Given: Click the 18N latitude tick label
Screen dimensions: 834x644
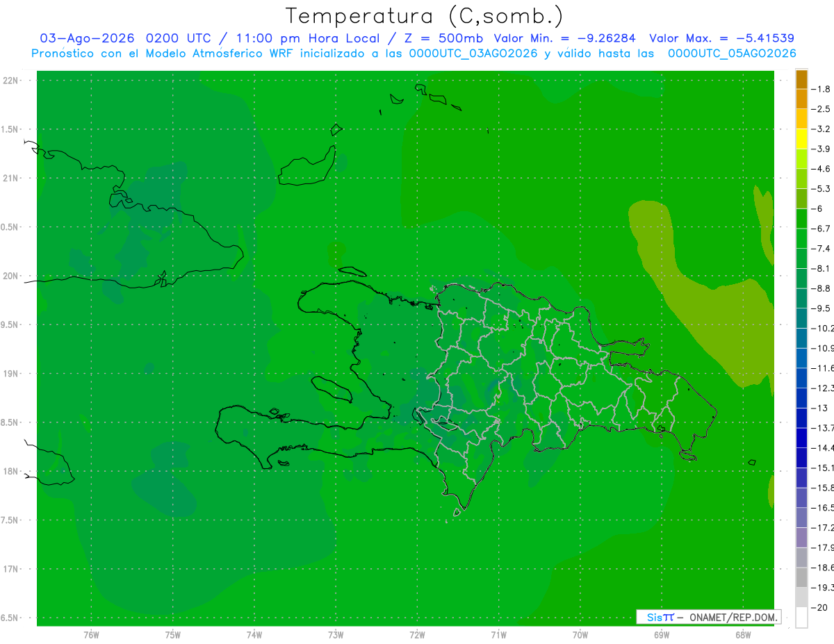Looking at the screenshot, I should pos(10,472).
